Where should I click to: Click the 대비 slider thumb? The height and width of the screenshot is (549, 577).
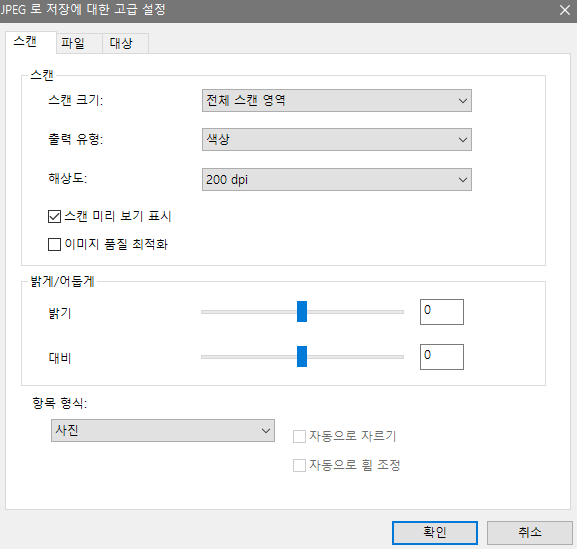(302, 357)
